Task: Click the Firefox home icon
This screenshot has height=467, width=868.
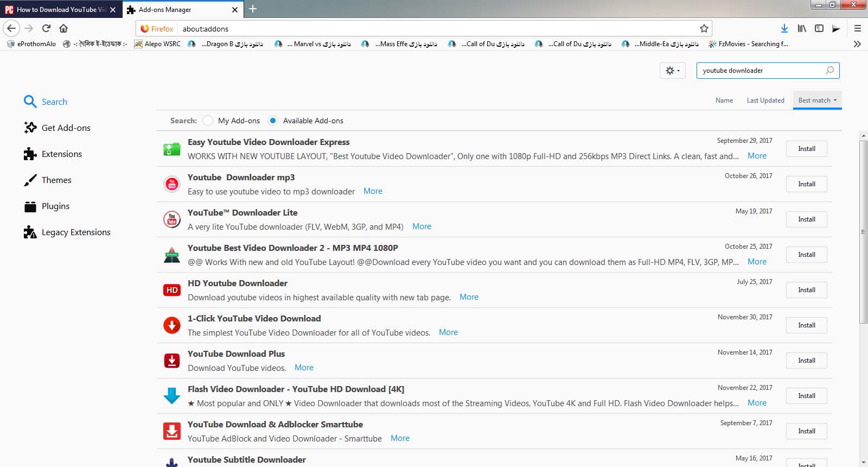Action: 63,28
